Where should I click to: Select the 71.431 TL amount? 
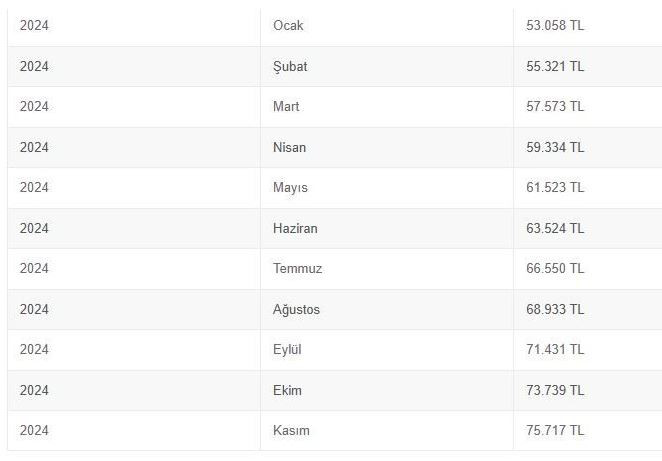coord(555,350)
